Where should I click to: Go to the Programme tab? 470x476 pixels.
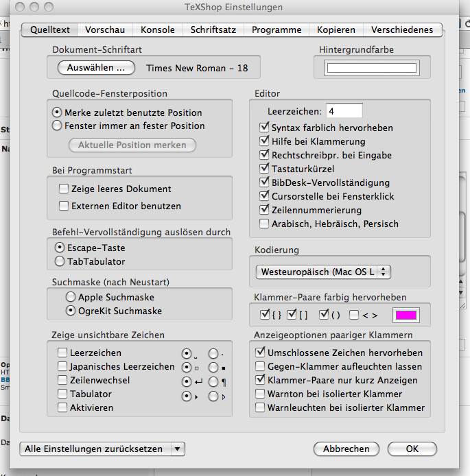pos(277,29)
